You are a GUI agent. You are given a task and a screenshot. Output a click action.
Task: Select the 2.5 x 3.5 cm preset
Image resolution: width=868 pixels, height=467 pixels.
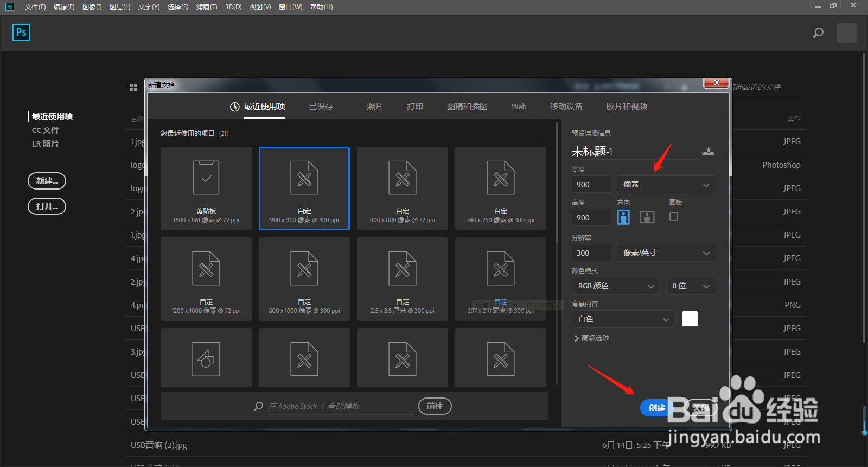pos(403,279)
